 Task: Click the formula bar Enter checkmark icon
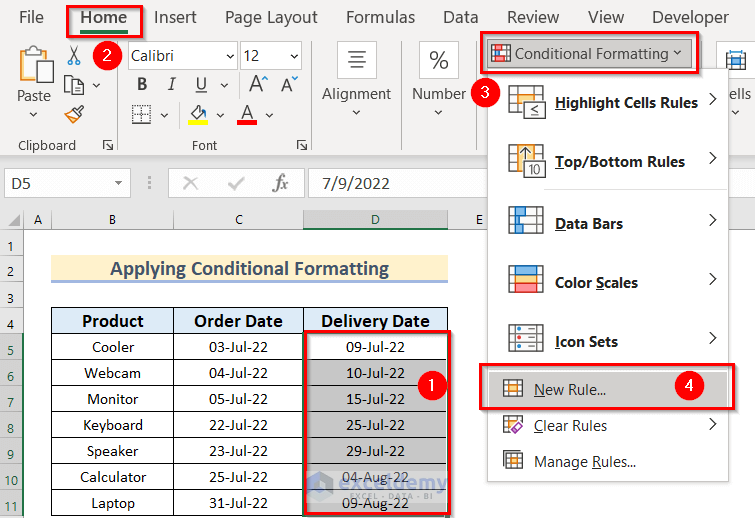point(235,183)
